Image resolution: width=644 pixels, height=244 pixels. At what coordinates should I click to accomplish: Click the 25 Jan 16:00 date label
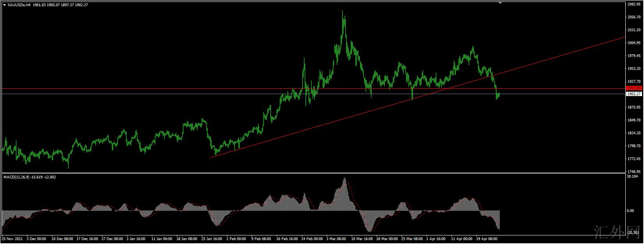(x=212, y=238)
